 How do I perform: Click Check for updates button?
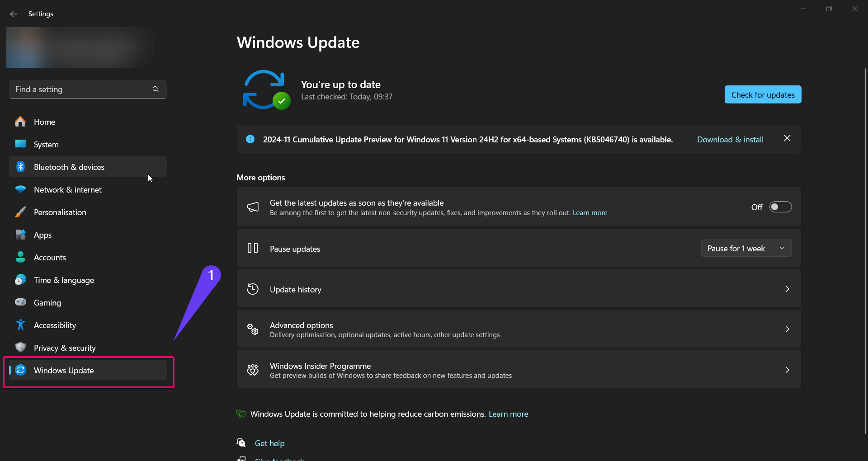click(763, 94)
